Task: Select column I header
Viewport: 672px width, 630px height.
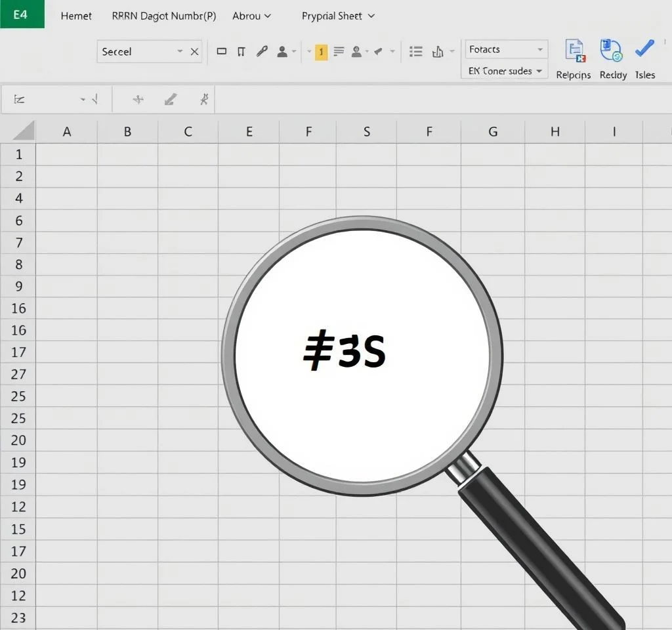Action: pyautogui.click(x=614, y=131)
